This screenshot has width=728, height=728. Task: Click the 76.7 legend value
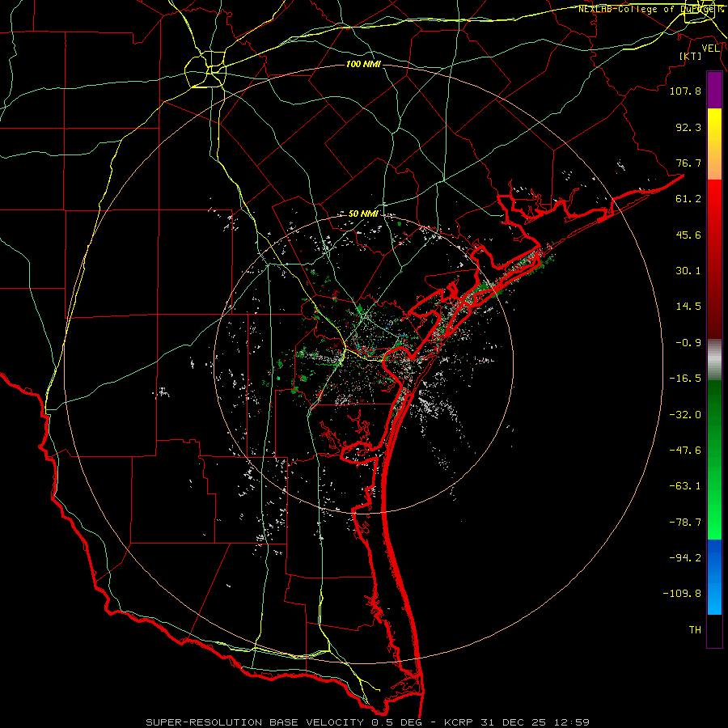688,163
